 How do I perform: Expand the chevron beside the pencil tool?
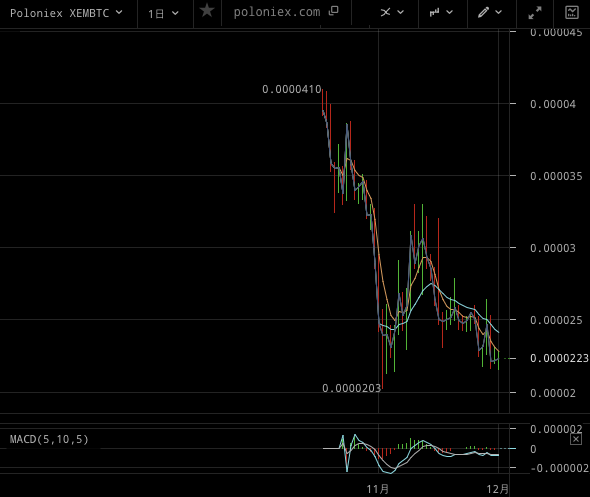[x=499, y=12]
